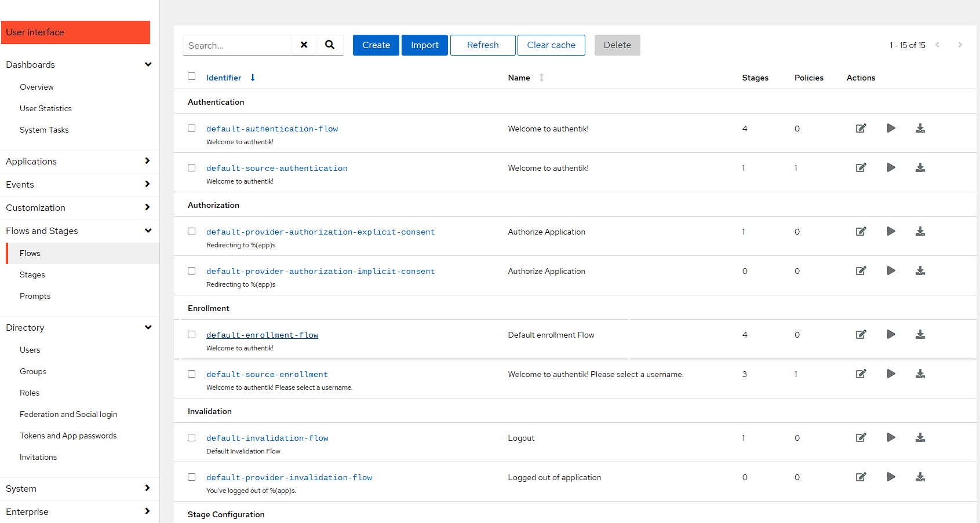
Task: Open the Stages sidebar page
Action: pos(32,275)
